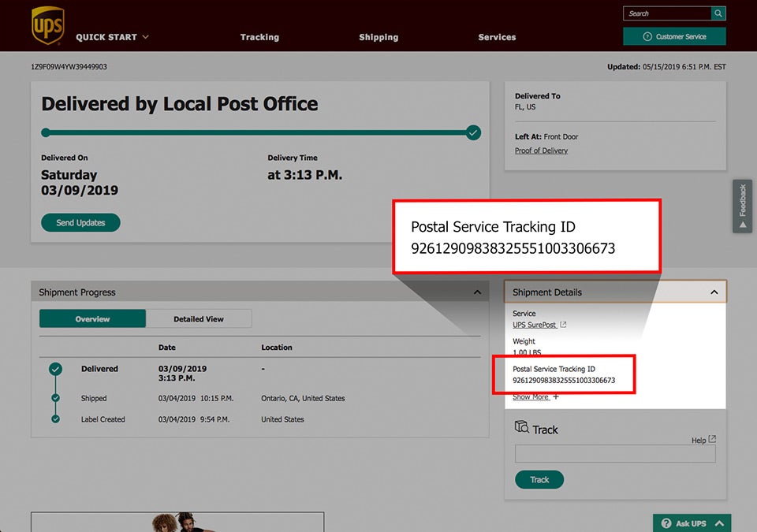
Task: Click the Delivered row date 03/09/2019
Action: point(182,369)
